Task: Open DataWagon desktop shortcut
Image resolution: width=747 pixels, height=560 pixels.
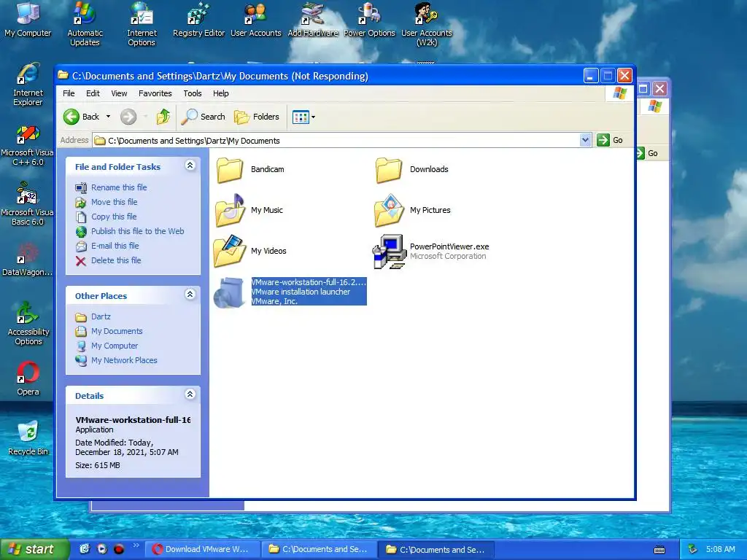Action: coord(27,260)
